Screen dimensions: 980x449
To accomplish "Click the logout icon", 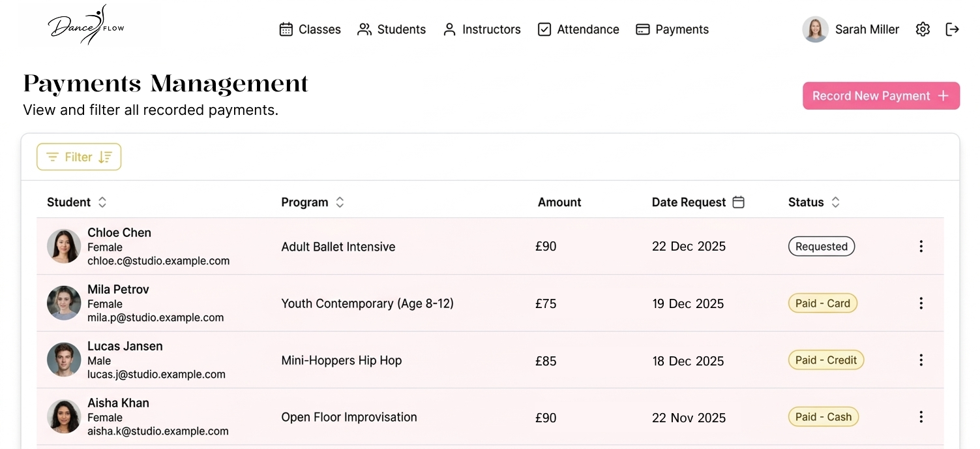I will (x=953, y=29).
